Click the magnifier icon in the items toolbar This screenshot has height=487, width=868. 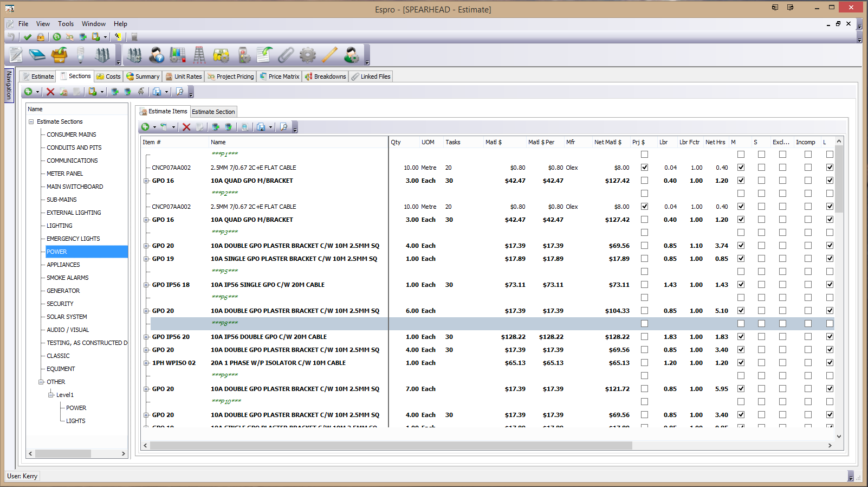click(x=283, y=127)
